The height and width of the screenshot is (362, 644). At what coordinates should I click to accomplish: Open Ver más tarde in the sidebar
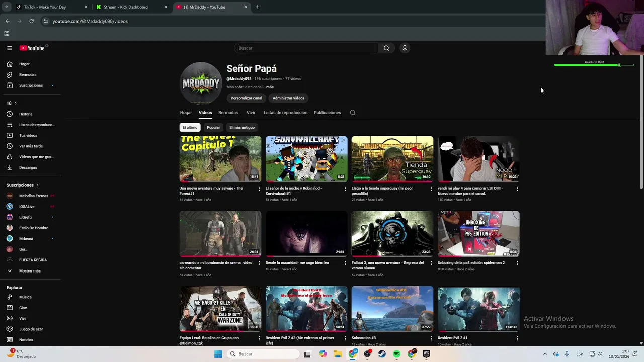tap(30, 146)
